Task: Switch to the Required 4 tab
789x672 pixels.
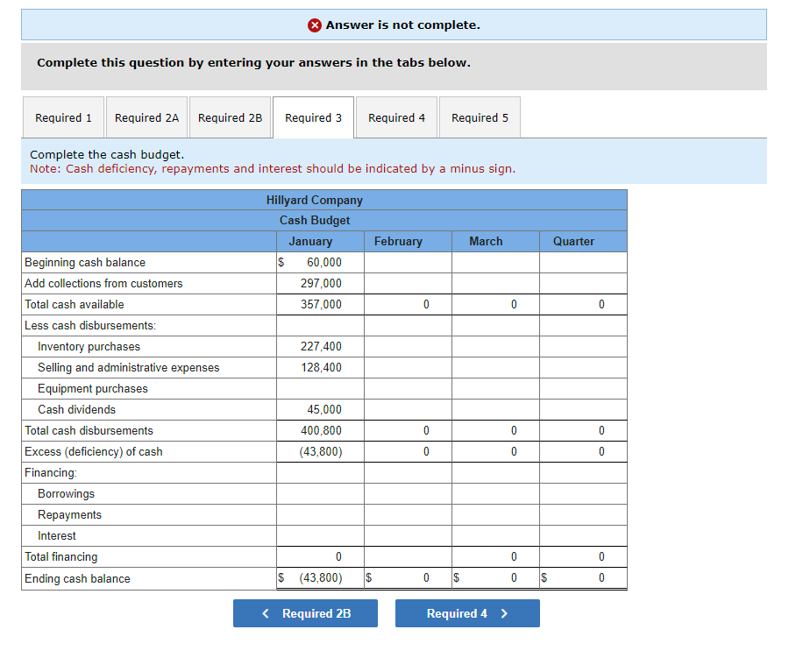Action: point(396,117)
